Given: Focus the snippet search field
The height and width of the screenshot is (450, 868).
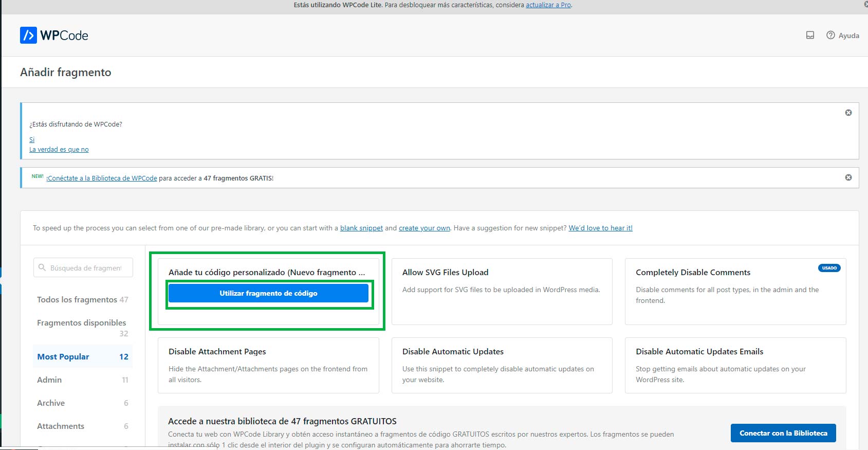Looking at the screenshot, I should [x=83, y=267].
